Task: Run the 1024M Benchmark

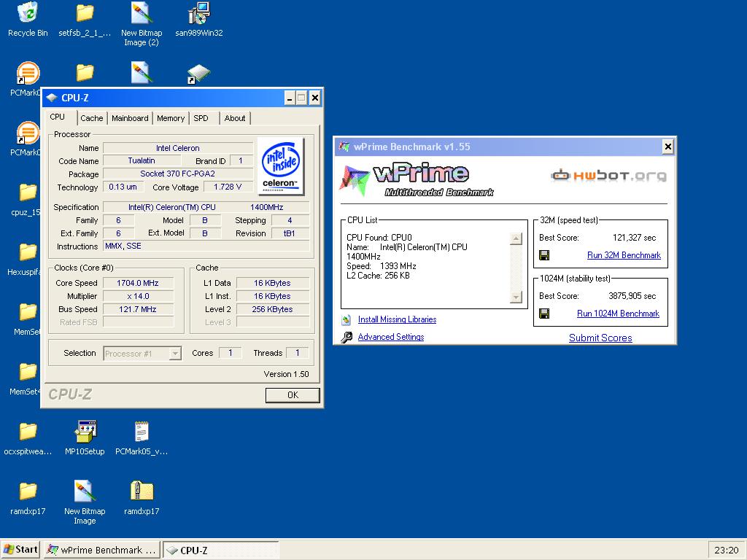Action: 618,314
